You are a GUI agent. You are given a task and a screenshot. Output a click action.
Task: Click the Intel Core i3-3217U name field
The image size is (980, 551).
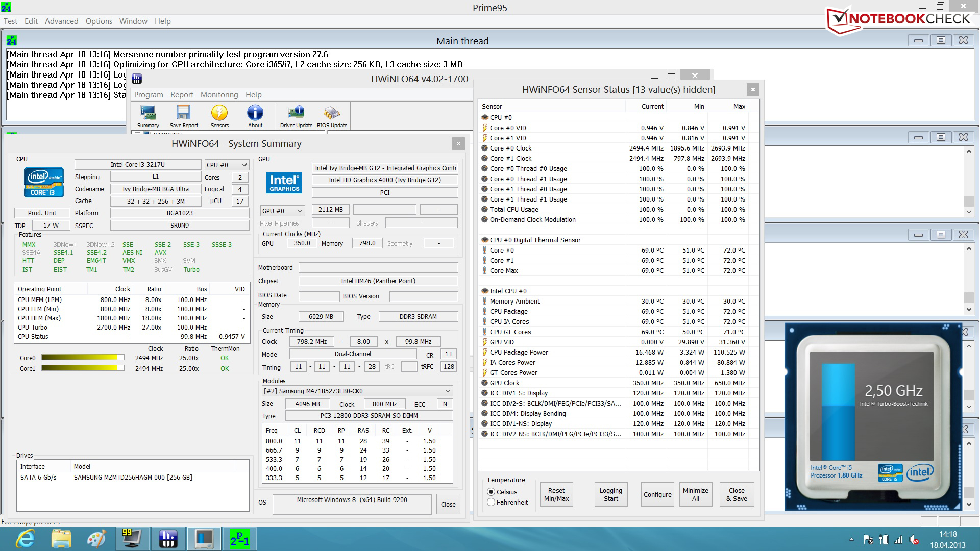pos(138,164)
